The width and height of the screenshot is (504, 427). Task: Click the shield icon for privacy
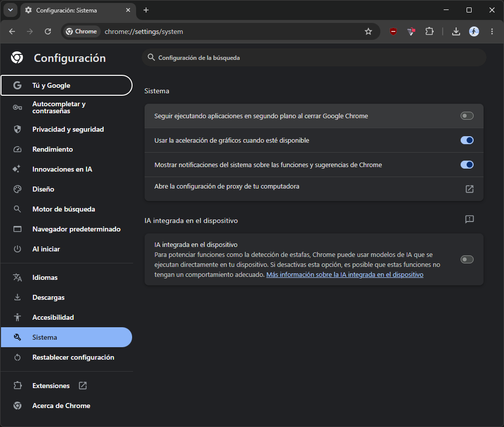(x=17, y=129)
